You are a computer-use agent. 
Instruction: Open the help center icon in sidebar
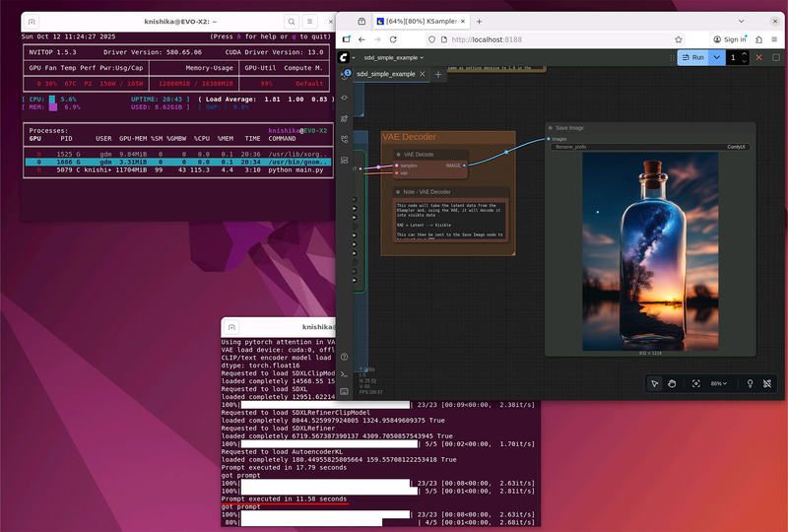[x=344, y=357]
